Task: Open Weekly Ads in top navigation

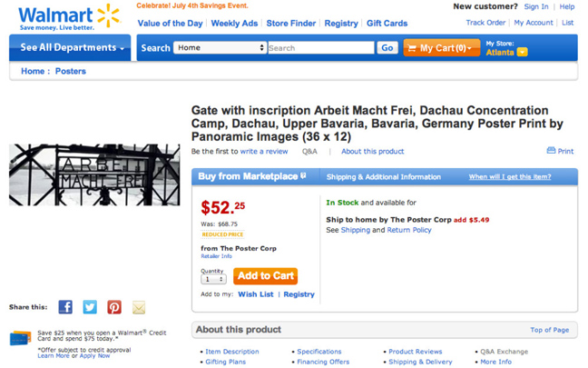Action: [233, 24]
